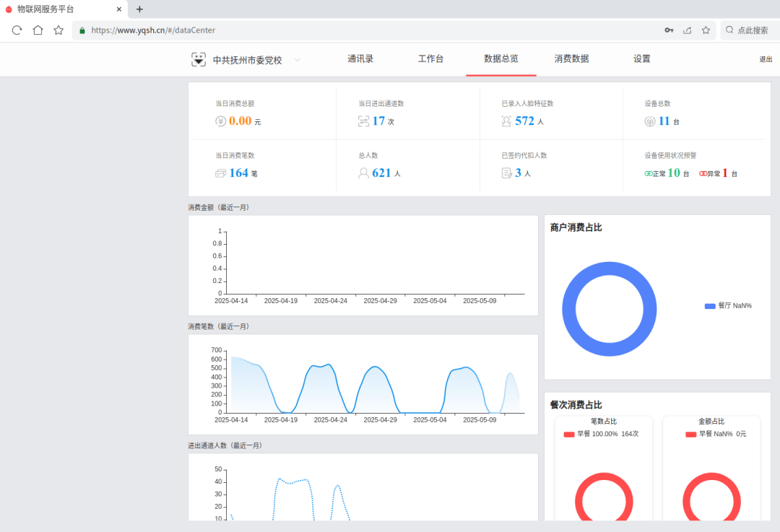Click the 退出 logout link
The image size is (780, 532).
point(766,60)
